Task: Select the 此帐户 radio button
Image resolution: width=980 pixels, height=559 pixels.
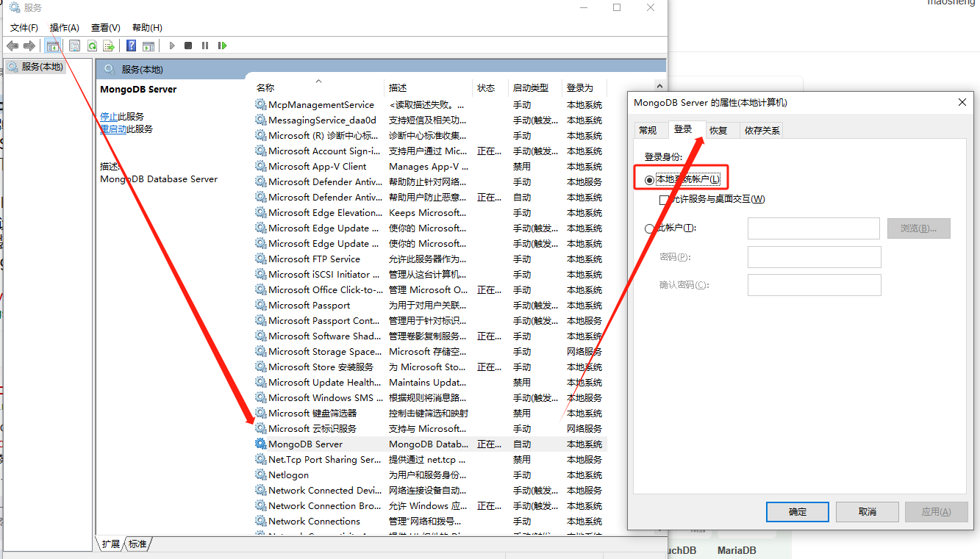Action: click(x=649, y=228)
